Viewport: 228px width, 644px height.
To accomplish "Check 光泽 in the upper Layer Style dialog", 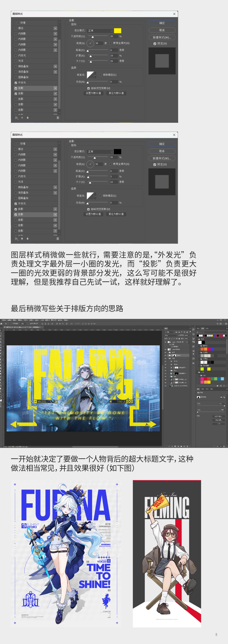I will (16, 61).
